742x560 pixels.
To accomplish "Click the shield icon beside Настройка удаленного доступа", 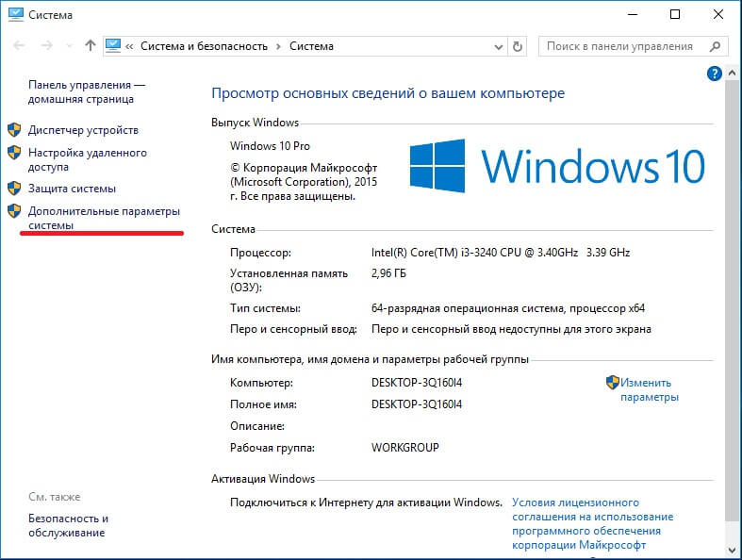I will (14, 153).
